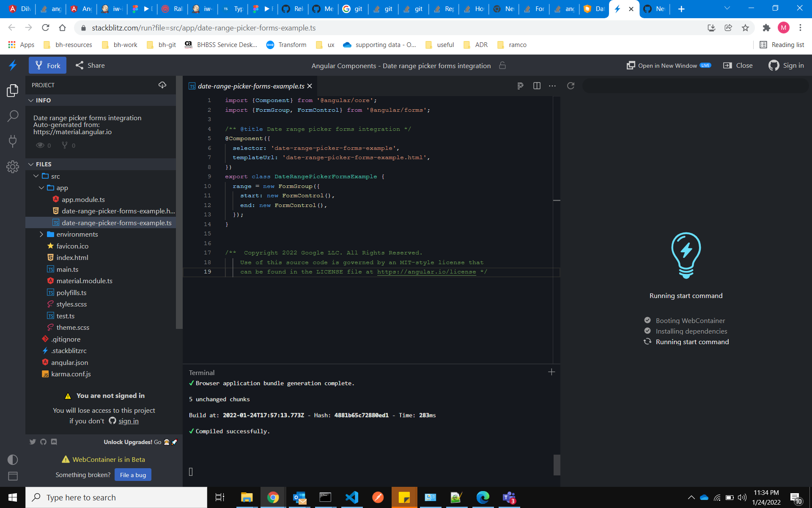
Task: Format code using the Prettier icon
Action: point(520,86)
